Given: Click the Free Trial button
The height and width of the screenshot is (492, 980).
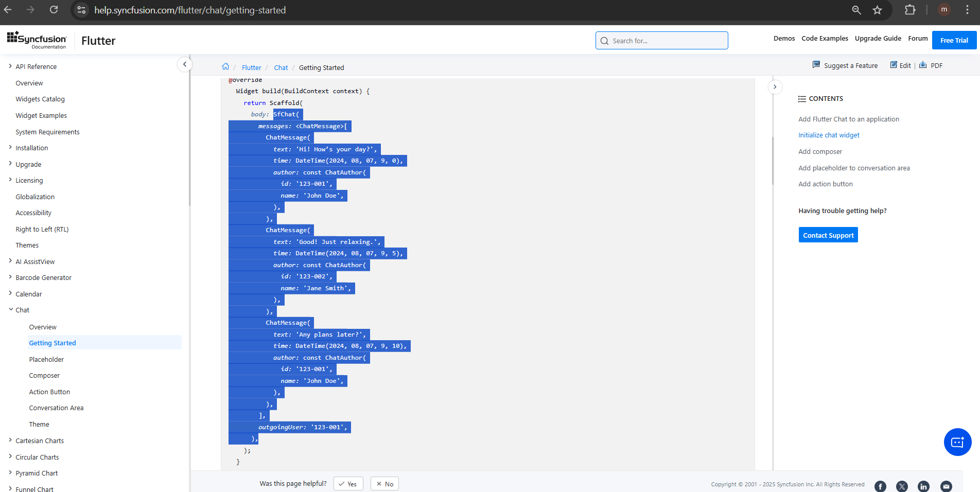Looking at the screenshot, I should [x=954, y=40].
